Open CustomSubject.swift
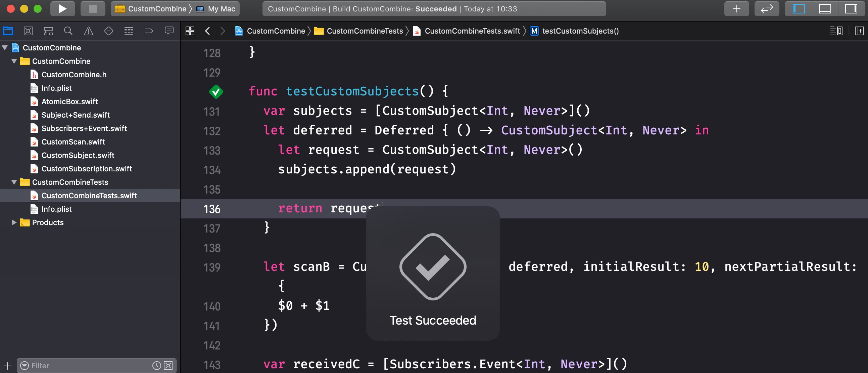The image size is (868, 373). pyautogui.click(x=72, y=156)
